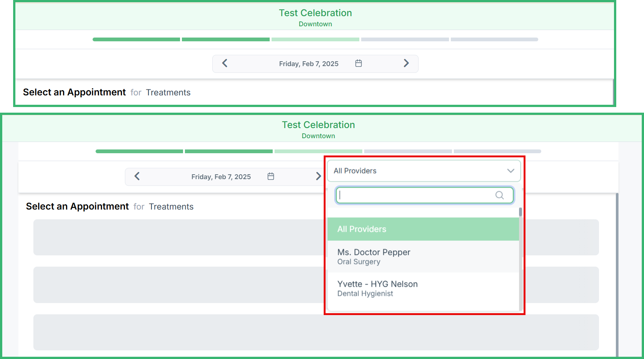The image size is (644, 359).
Task: Click the forward arrow right of the lower date display
Action: 318,176
